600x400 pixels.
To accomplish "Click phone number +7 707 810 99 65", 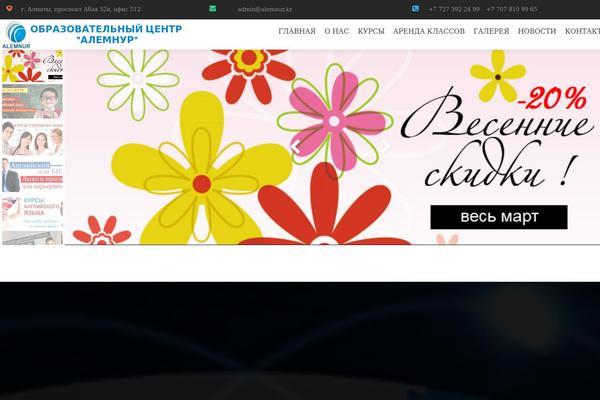I will (512, 9).
